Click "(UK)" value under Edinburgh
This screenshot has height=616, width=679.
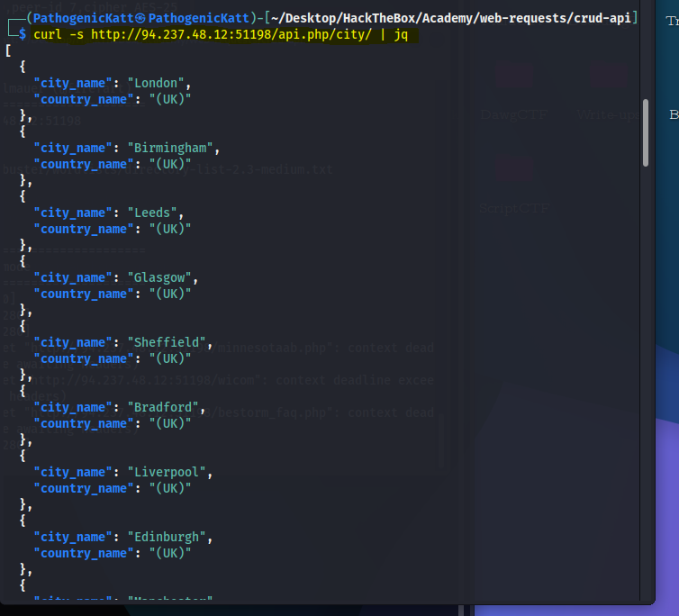point(170,554)
